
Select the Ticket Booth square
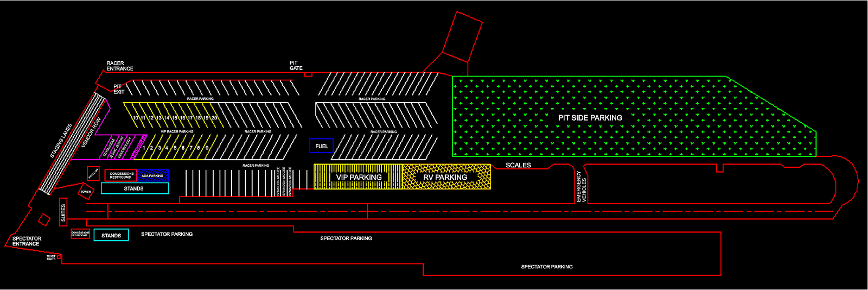[59, 256]
